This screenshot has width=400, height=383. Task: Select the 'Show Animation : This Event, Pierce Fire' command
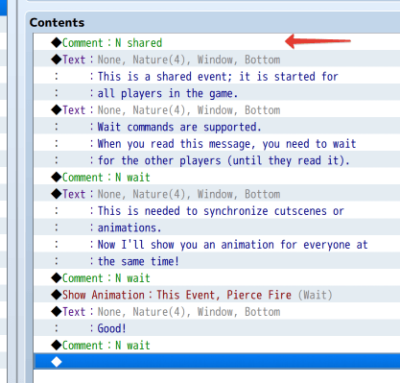(x=217, y=295)
